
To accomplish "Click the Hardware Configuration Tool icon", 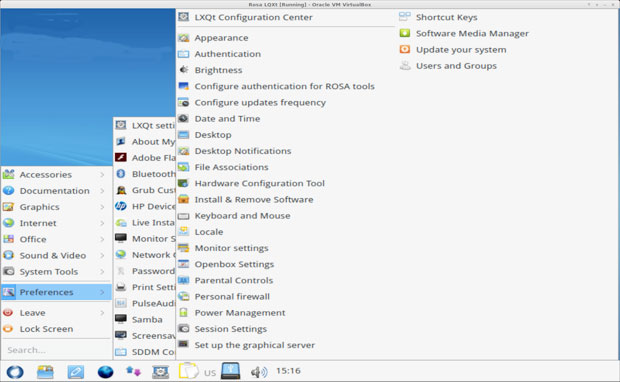I will (183, 183).
